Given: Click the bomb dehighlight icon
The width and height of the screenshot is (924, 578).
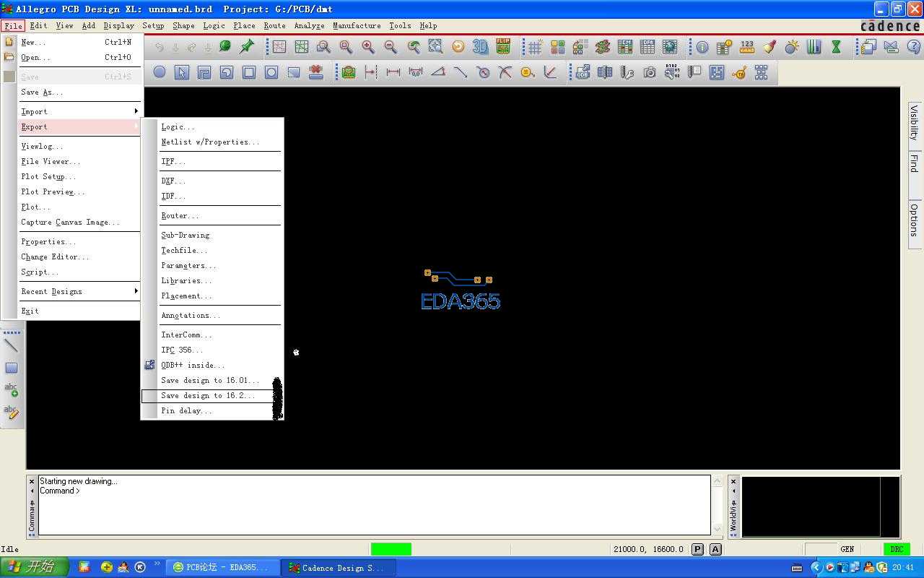Looking at the screenshot, I should [x=792, y=47].
